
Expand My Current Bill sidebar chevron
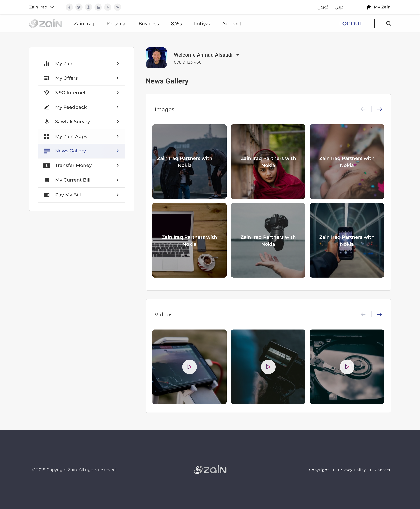click(118, 180)
